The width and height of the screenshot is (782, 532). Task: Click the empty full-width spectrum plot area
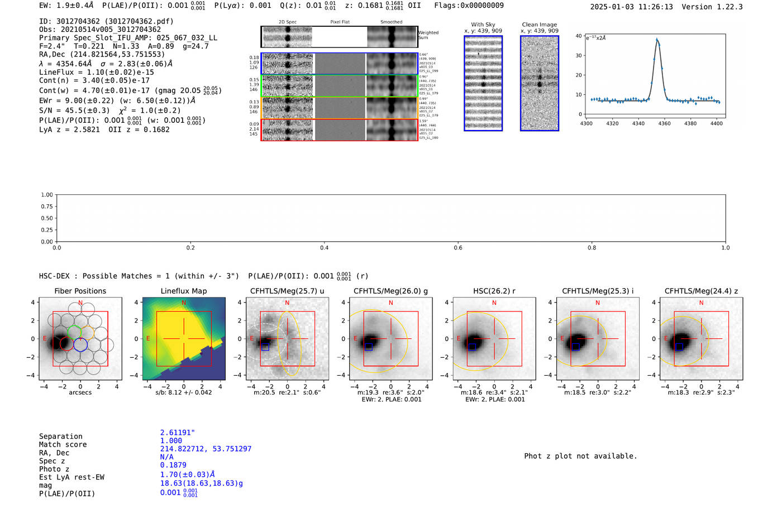391,218
